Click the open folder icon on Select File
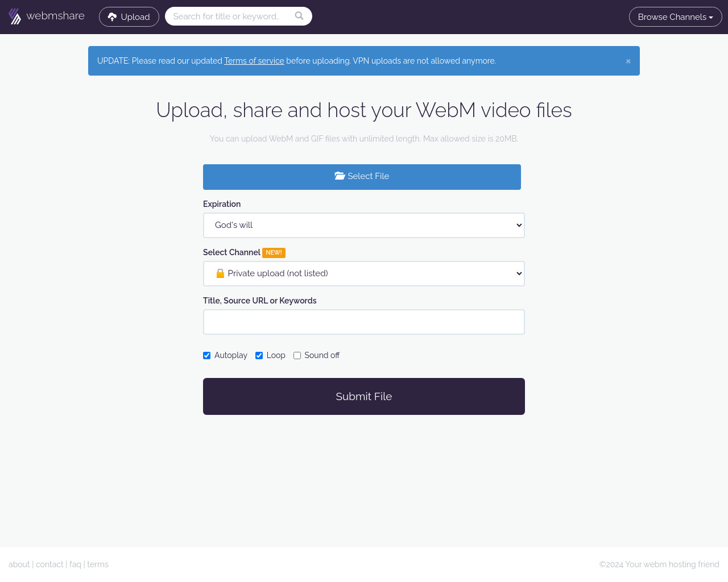The width and height of the screenshot is (728, 582). point(340,176)
